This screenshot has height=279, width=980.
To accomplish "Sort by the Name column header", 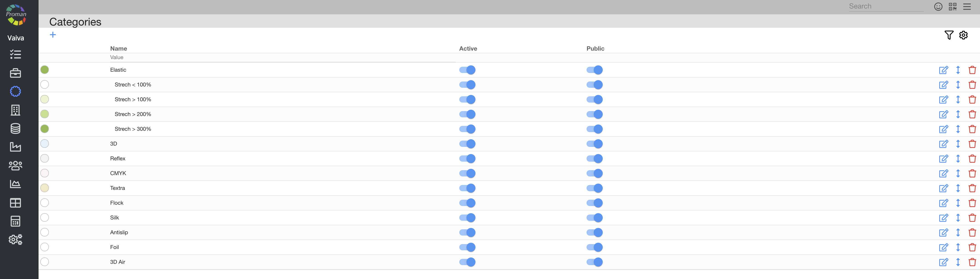I will pos(119,48).
